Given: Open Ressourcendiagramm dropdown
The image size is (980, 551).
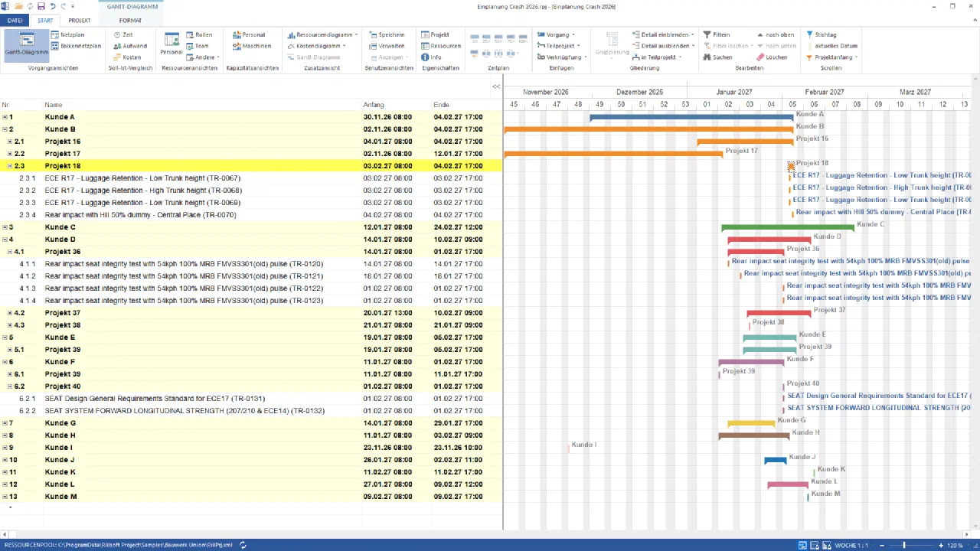Looking at the screenshot, I should (x=322, y=34).
